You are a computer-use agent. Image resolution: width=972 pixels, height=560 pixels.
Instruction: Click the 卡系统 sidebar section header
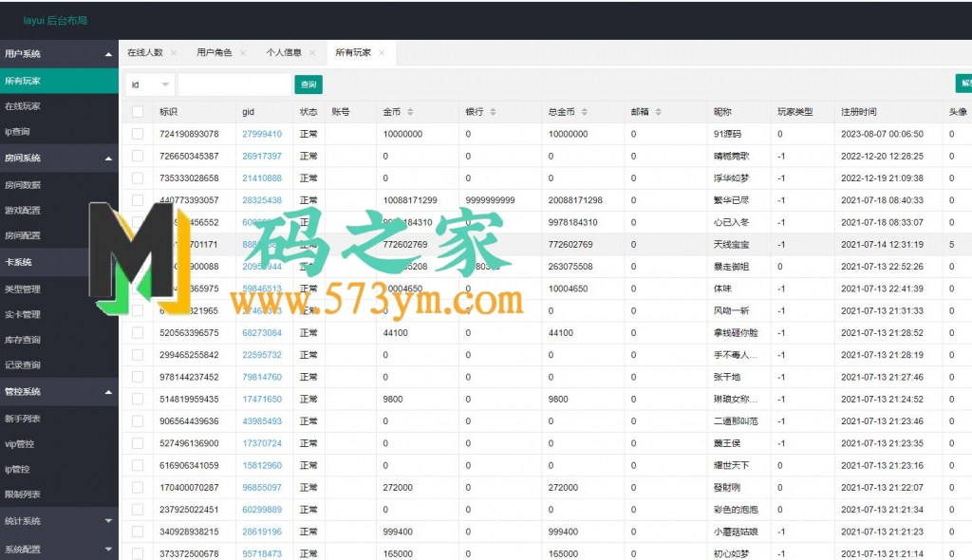click(x=59, y=262)
